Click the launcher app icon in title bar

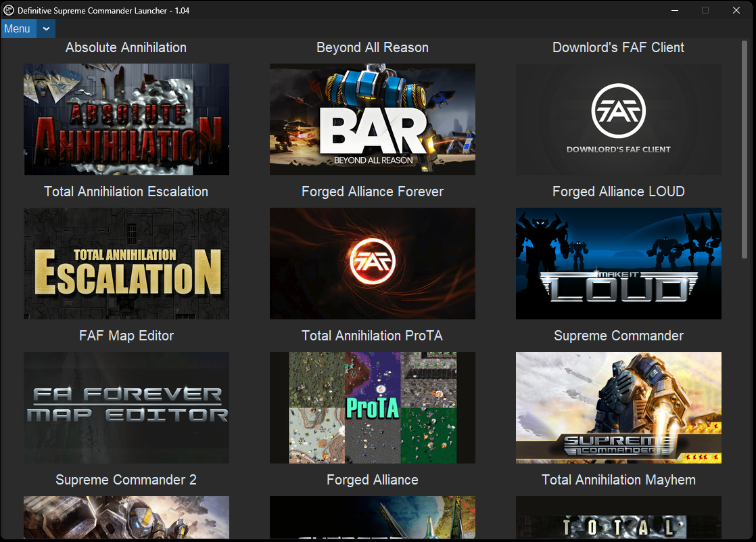pos(9,10)
